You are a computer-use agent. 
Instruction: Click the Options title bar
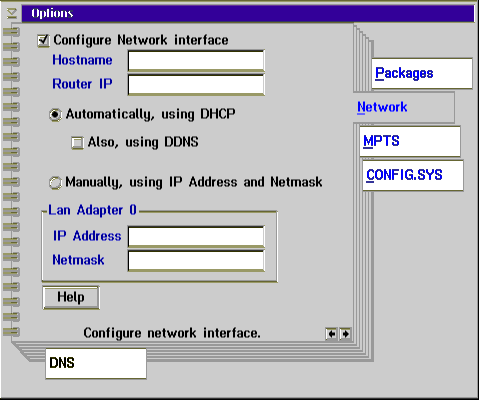[248, 13]
